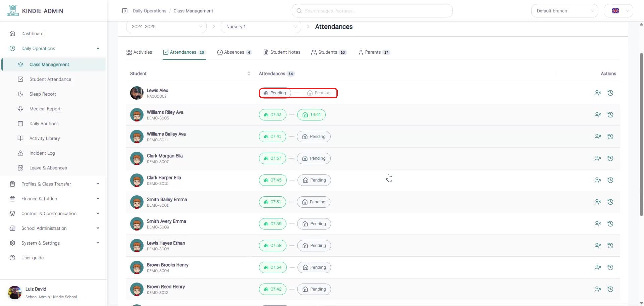Switch to the Activities tab
Image resolution: width=644 pixels, height=306 pixels.
pyautogui.click(x=139, y=52)
